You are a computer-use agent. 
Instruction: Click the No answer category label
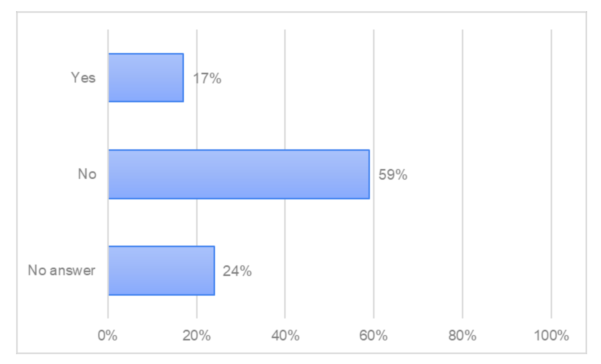coord(61,271)
